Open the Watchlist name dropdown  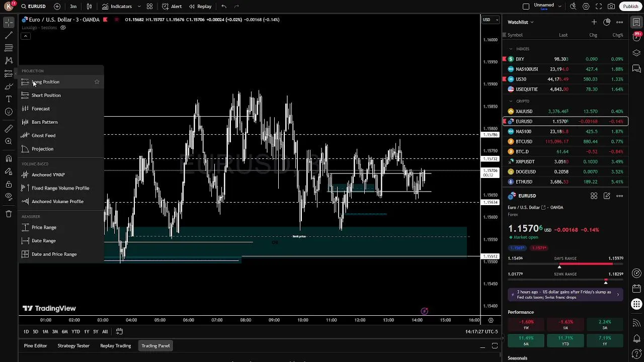[521, 22]
